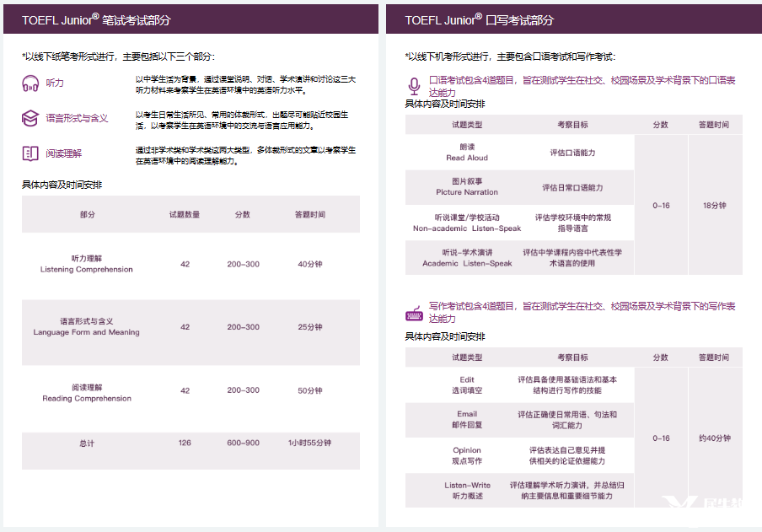Click the 试题数量 column header
The width and height of the screenshot is (762, 532).
click(185, 214)
